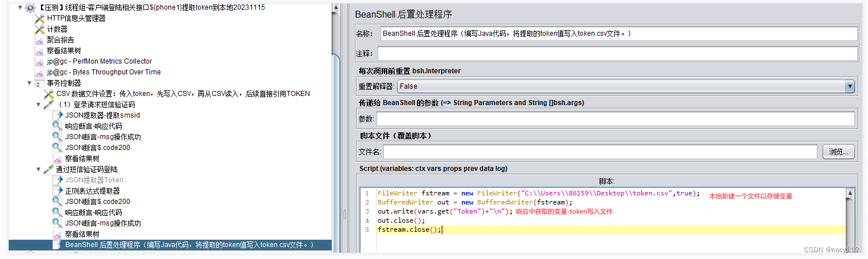Click the BeanShell 后置处理程序 tree icon
Screen dimensions: 868x259
click(x=57, y=245)
